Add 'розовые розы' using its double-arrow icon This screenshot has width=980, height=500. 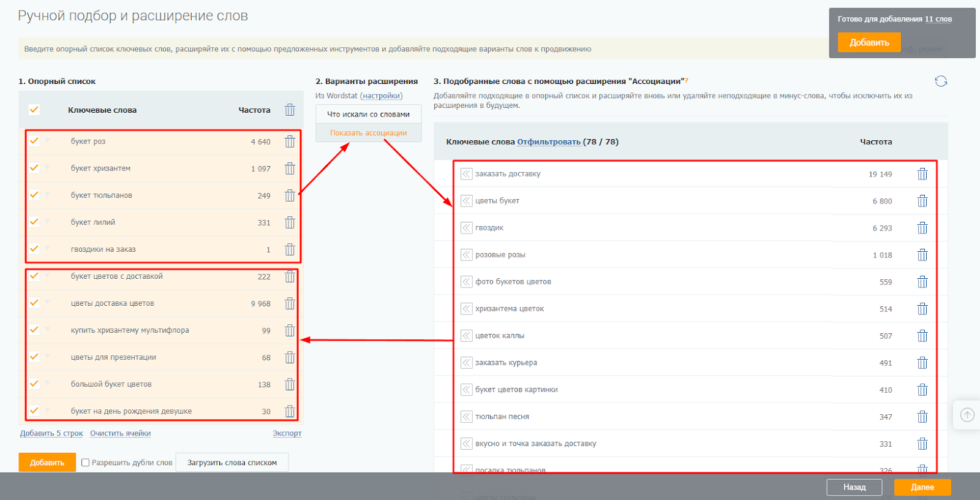click(467, 255)
